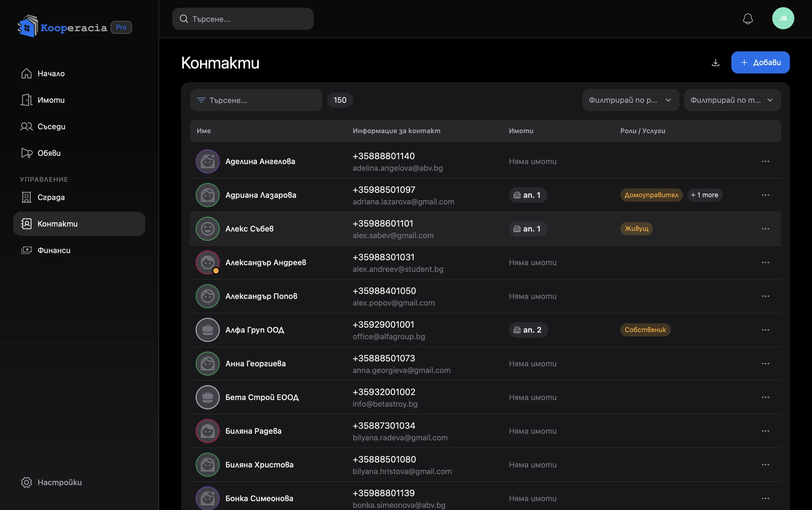Open row options for Адриана Лазарова
Image resolution: width=812 pixels, height=510 pixels.
coord(766,195)
